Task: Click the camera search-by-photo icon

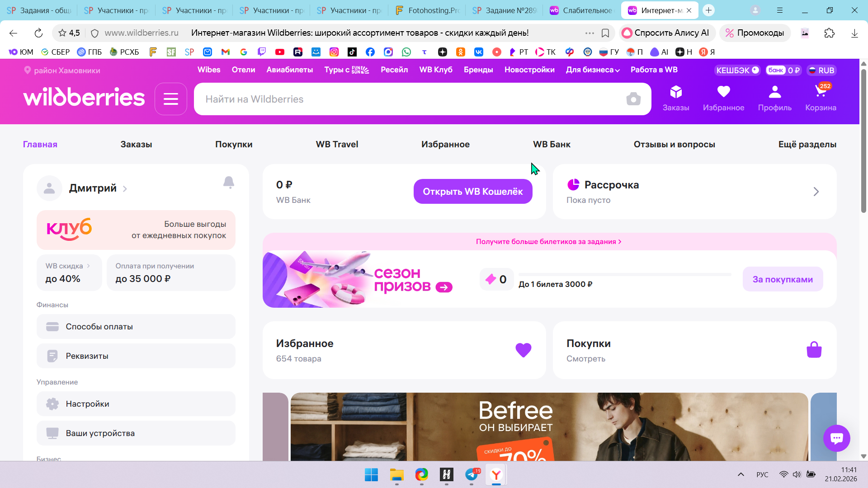Action: tap(633, 99)
